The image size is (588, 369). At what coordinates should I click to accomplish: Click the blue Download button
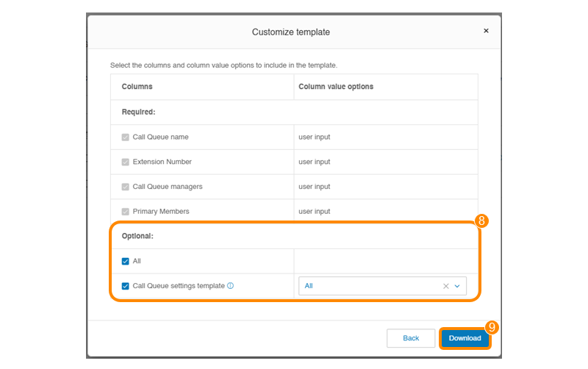click(x=465, y=338)
